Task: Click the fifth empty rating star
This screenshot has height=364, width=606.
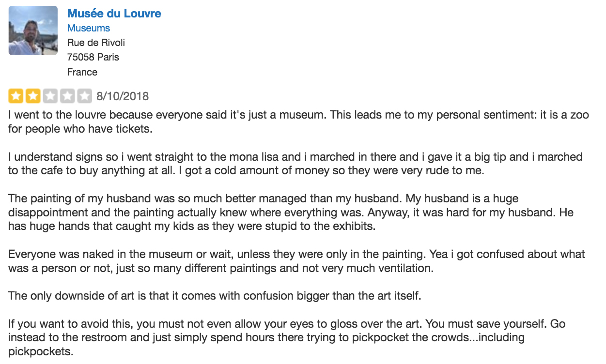Action: point(86,96)
